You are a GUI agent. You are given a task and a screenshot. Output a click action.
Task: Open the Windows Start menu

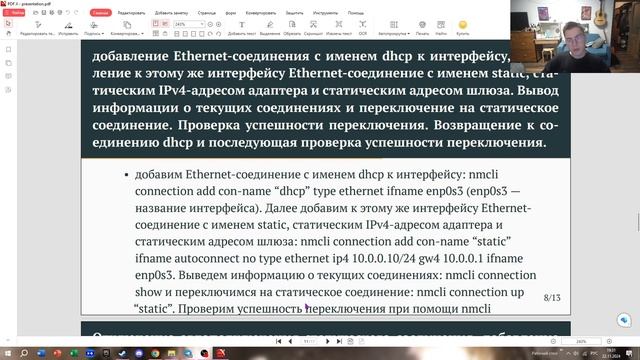(x=7, y=353)
